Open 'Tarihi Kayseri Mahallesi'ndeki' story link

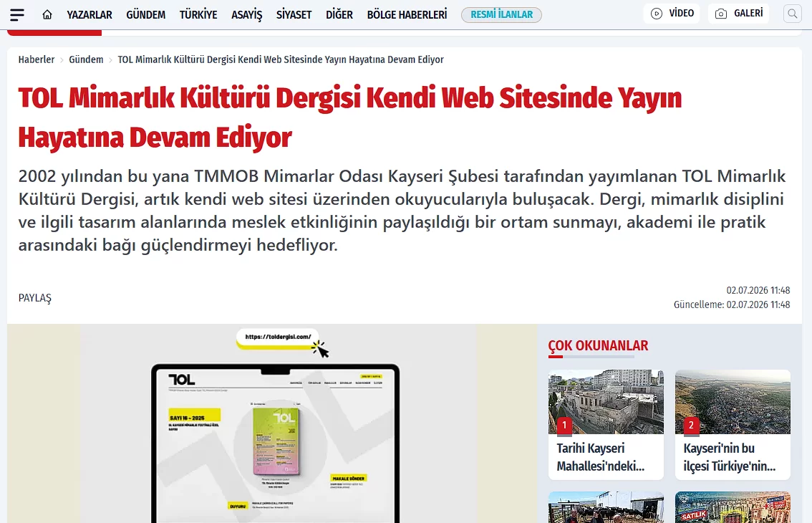[601, 457]
